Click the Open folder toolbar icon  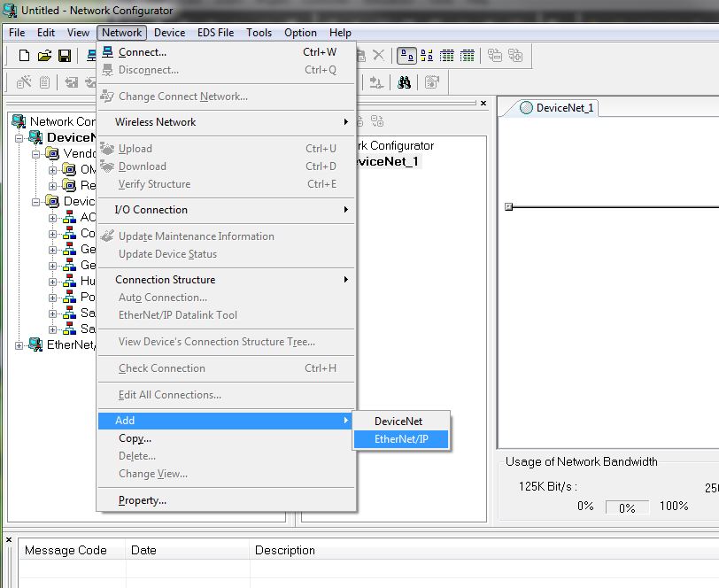pos(44,56)
